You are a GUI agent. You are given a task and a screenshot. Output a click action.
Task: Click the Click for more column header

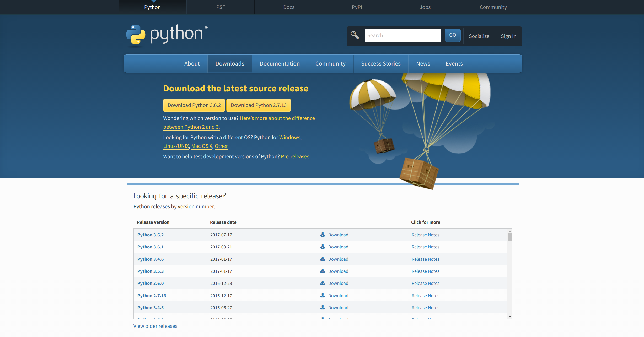426,222
